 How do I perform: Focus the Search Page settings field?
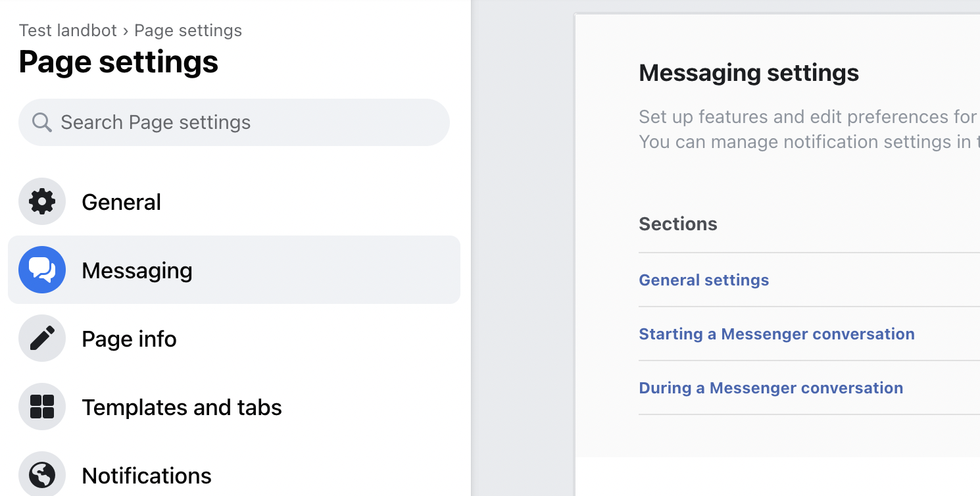[x=234, y=122]
